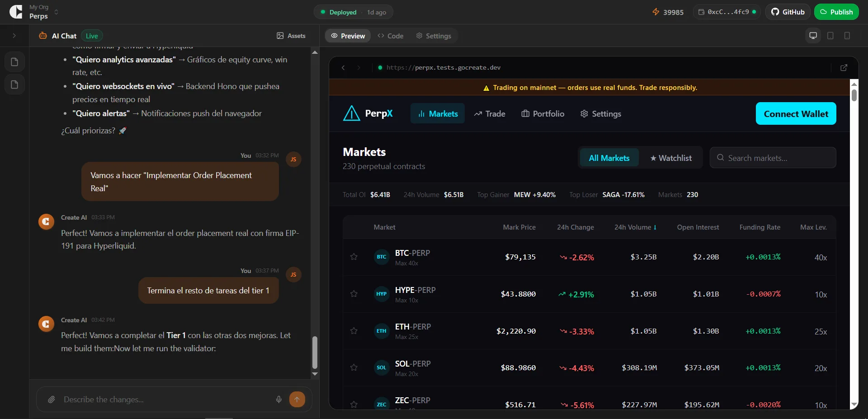Click the Deployed status pill
This screenshot has width=868, height=419.
(353, 12)
